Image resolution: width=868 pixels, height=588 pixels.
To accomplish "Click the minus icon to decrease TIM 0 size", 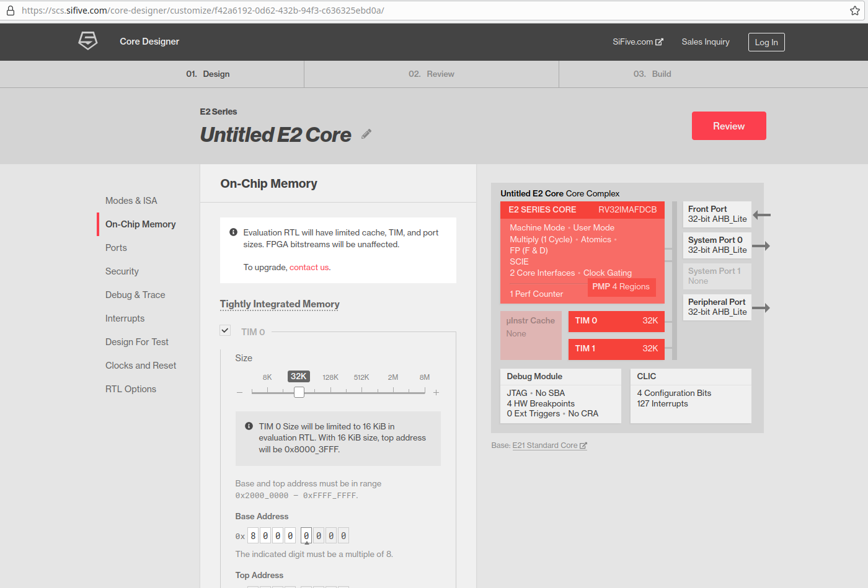I will click(240, 393).
